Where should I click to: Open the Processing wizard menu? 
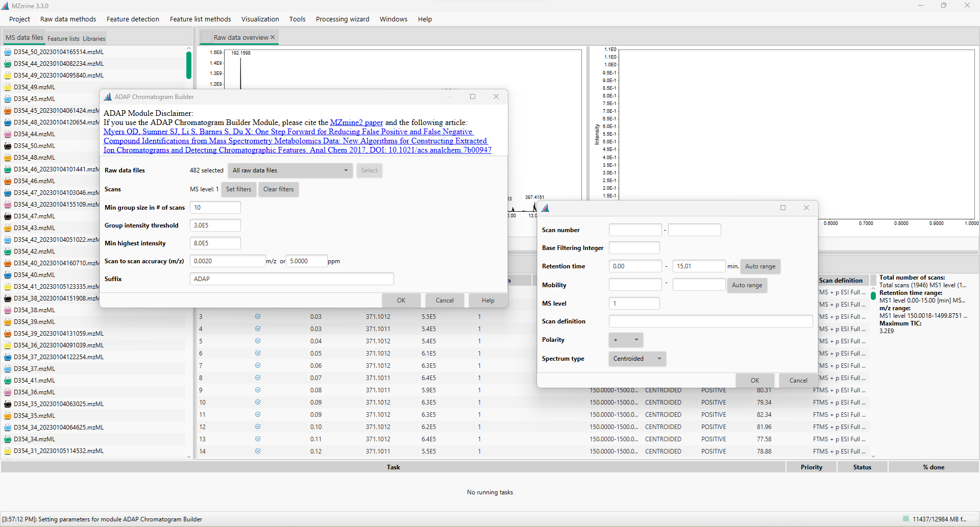coord(342,19)
